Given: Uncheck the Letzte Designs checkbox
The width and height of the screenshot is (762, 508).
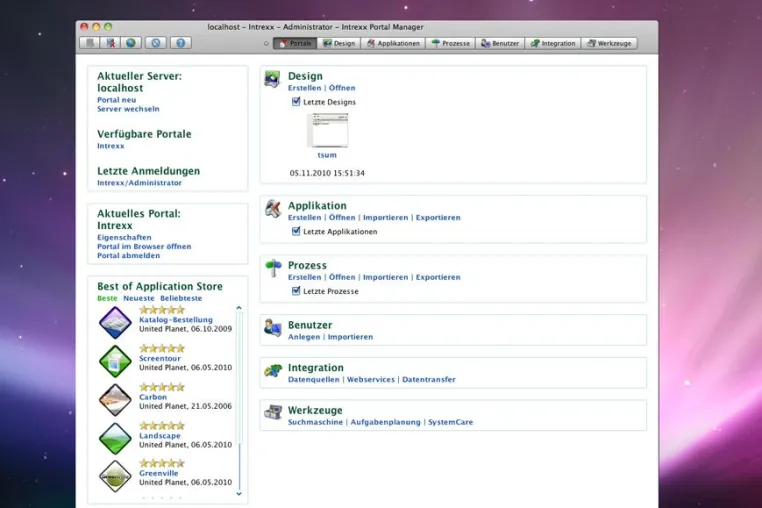Looking at the screenshot, I should [296, 102].
